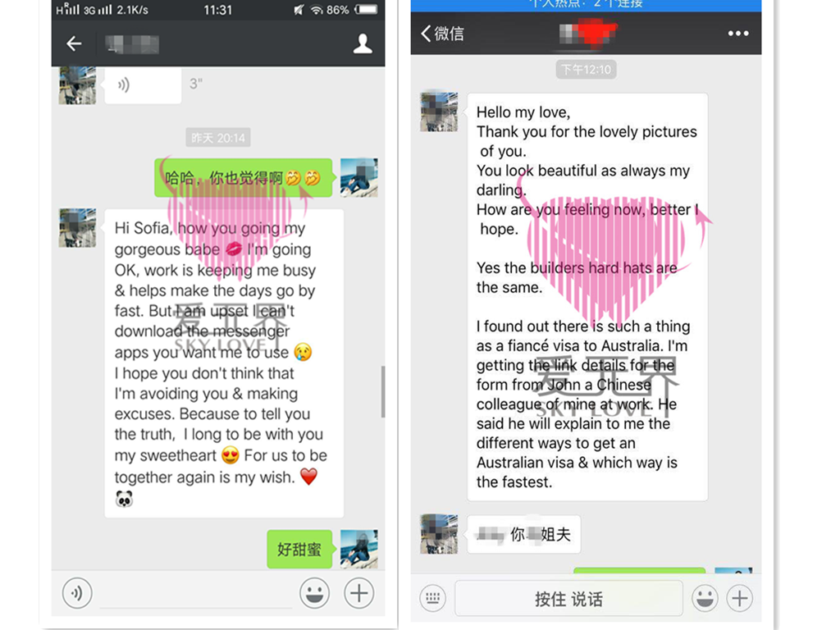This screenshot has height=630, width=840.
Task: Tap sender avatar beside Hi Sofia message
Action: 77,228
